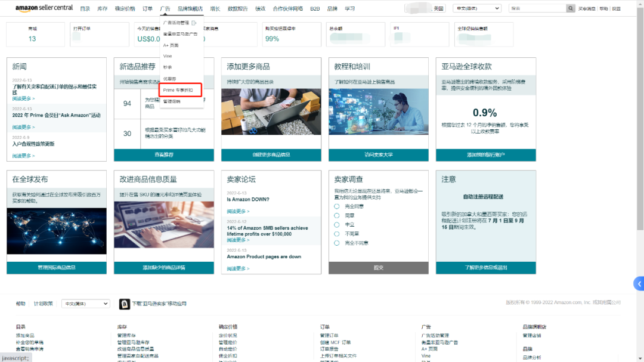Click the laptop and boxes image in 添加更多商品
Screen dimensions: 644x362
click(271, 112)
